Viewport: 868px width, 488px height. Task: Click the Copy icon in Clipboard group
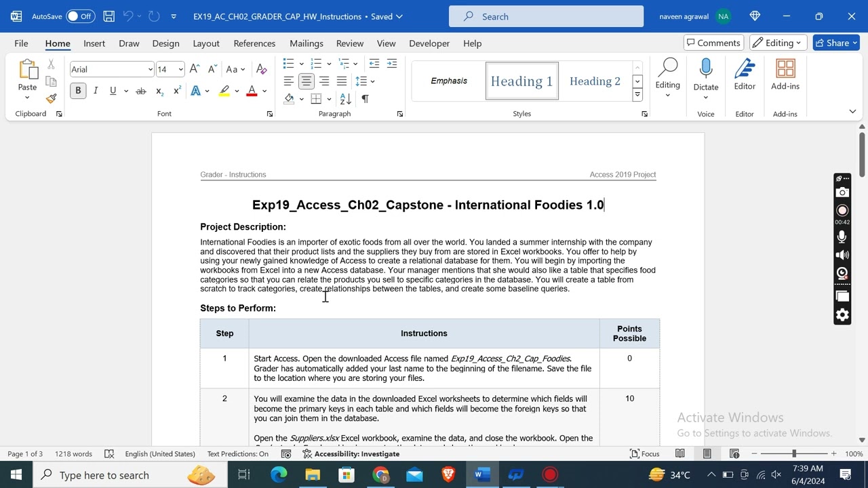pos(51,81)
